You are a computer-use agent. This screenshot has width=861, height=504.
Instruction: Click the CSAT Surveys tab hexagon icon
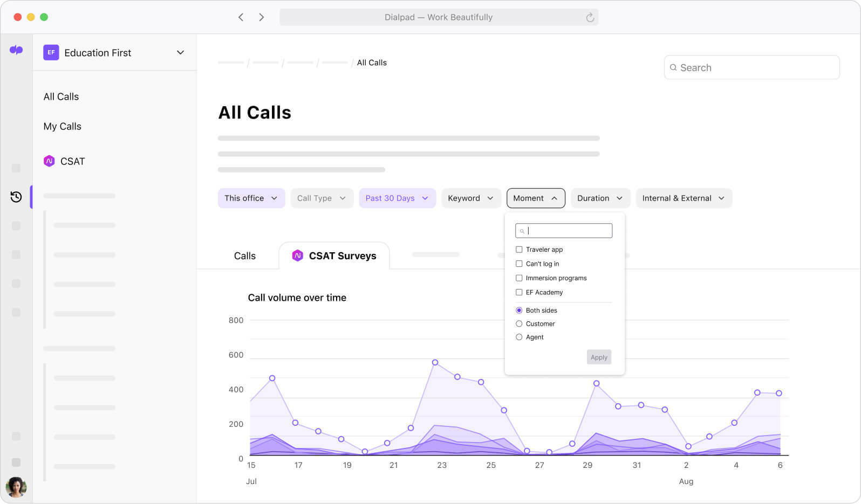point(297,256)
